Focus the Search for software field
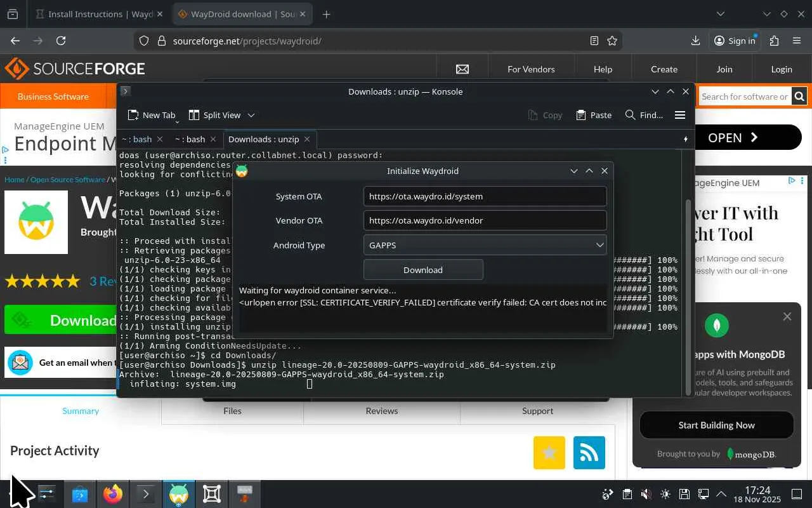This screenshot has height=508, width=812. [x=745, y=97]
